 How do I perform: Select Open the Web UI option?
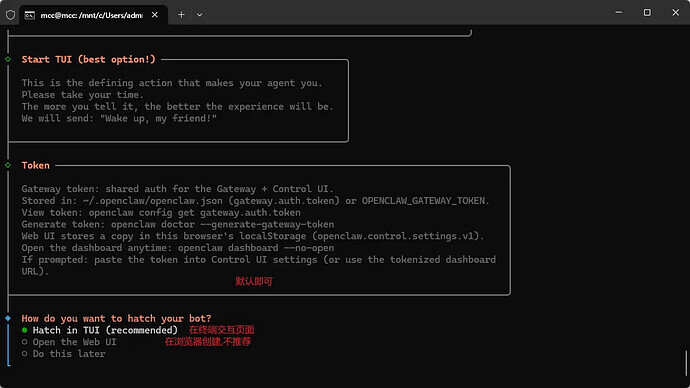(69, 342)
